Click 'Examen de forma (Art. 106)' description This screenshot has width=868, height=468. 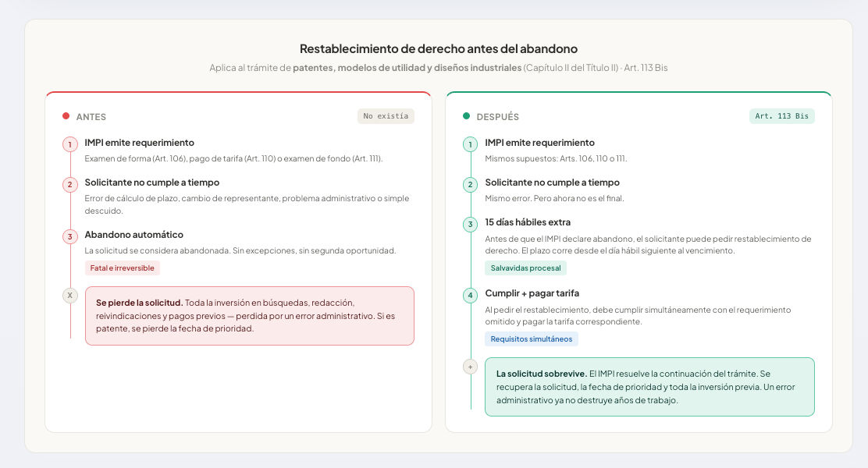click(x=233, y=159)
